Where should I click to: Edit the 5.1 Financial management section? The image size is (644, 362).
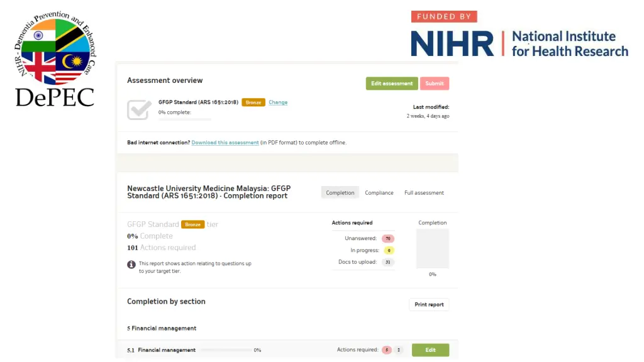[430, 350]
